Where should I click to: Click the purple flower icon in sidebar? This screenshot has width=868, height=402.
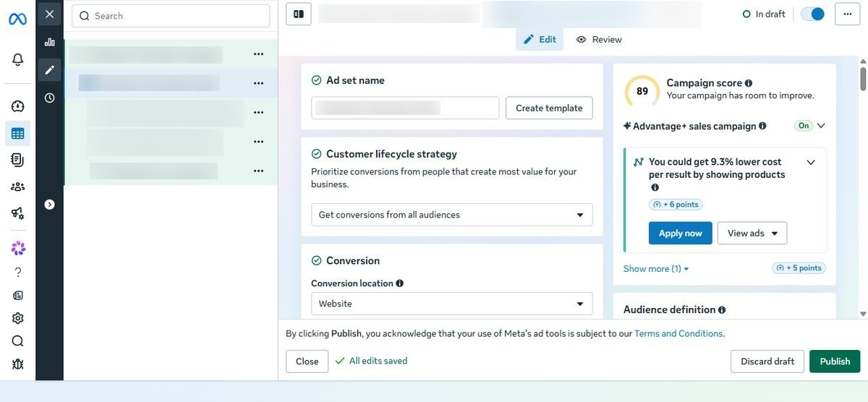click(18, 249)
